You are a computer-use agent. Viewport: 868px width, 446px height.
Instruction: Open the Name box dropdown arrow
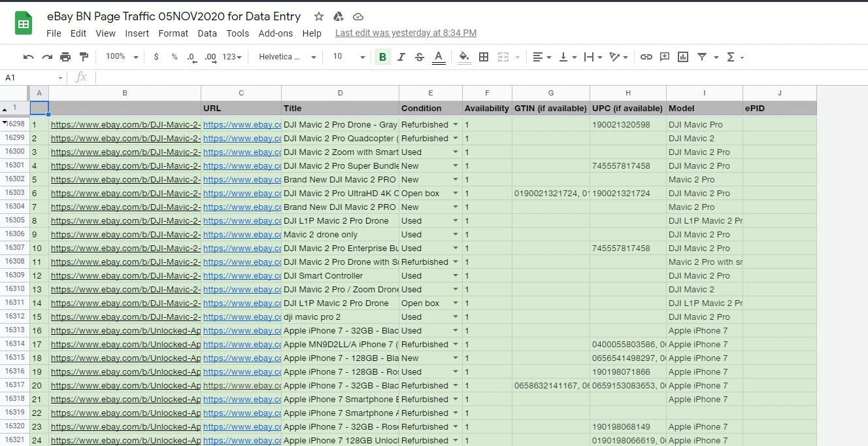[x=60, y=78]
